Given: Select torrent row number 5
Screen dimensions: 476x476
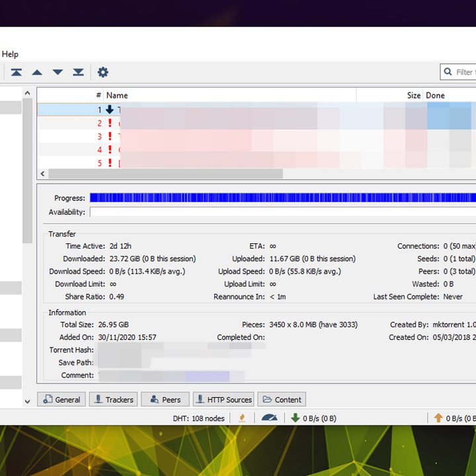Looking at the screenshot, I should [x=257, y=163].
